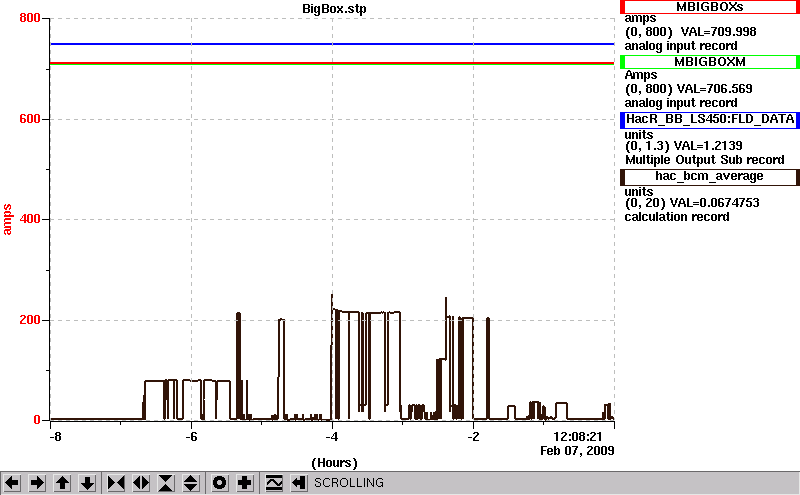
Task: Select the hac_bcm_average curve in the legend
Action: tap(710, 177)
